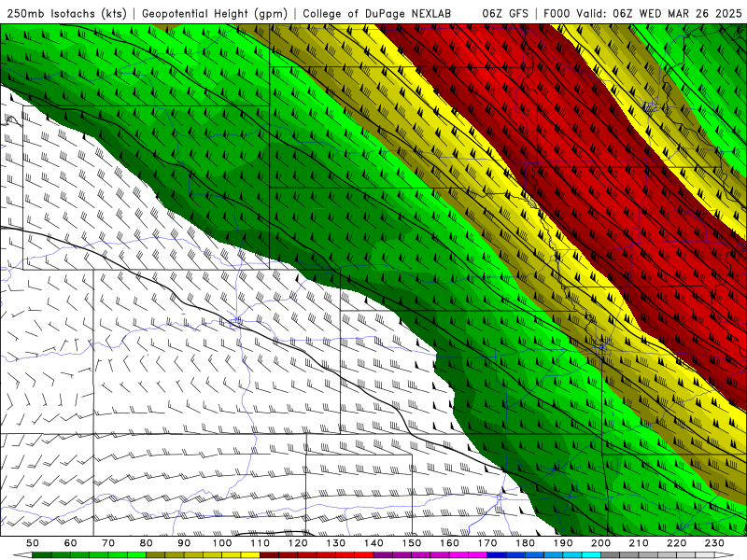The height and width of the screenshot is (560, 747).
Task: Click the 230 value on the color scale
Action: click(714, 543)
